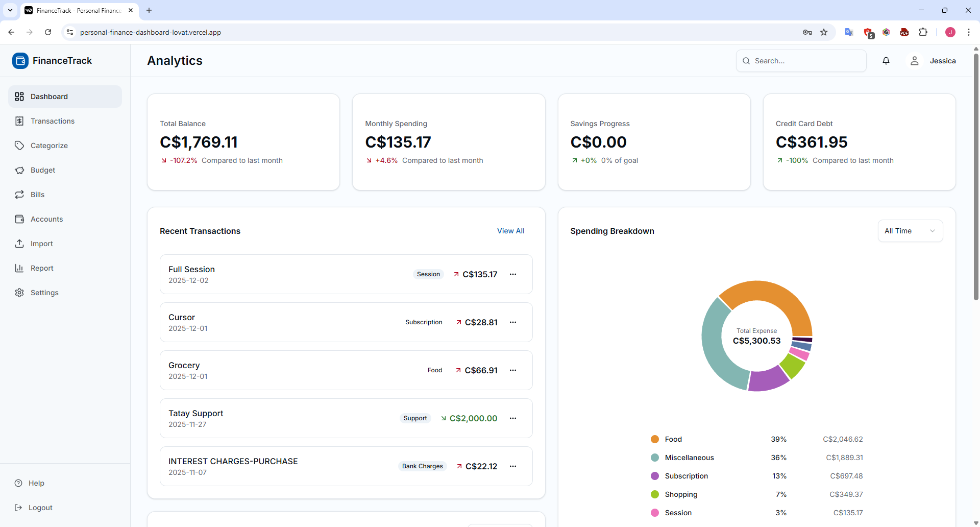Open more options for Grocery transaction
This screenshot has height=527, width=980.
tap(513, 370)
